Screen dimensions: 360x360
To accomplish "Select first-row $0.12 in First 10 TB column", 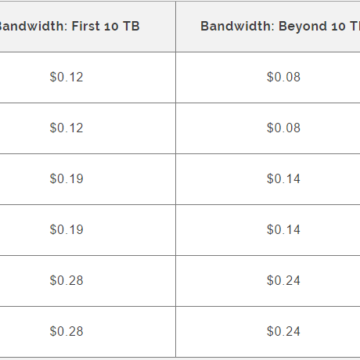I will (x=66, y=77).
